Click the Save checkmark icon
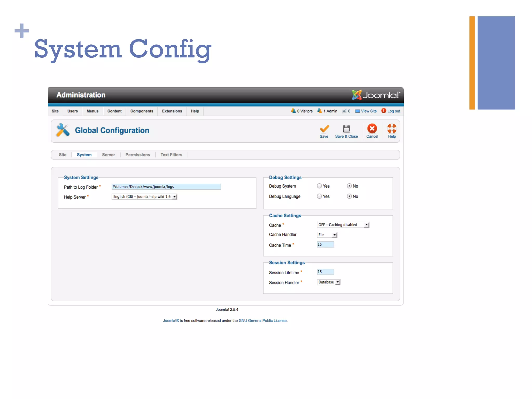Screen dimensions: 532x399 324,129
